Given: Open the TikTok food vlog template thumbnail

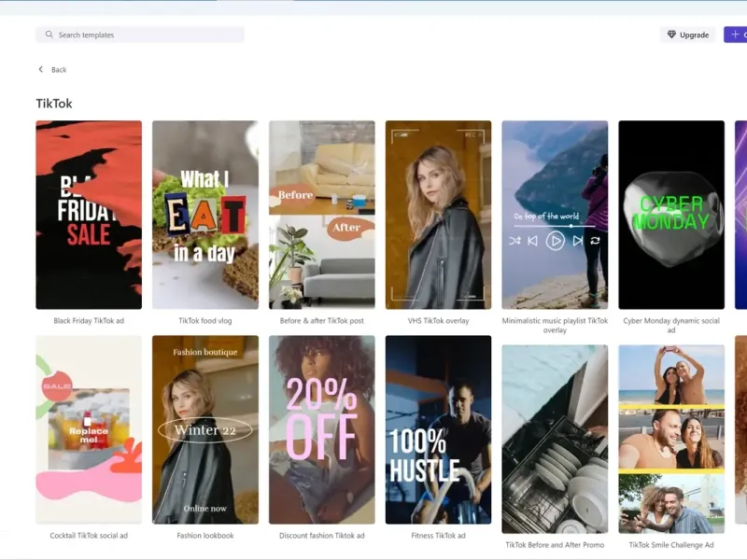Looking at the screenshot, I should 205,215.
